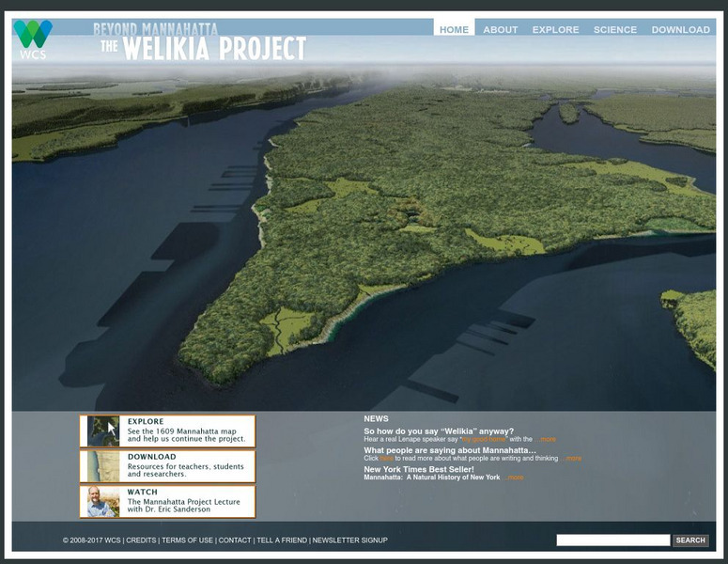
Task: Open the Watch Mannahatta Project Lecture card
Action: [167, 502]
